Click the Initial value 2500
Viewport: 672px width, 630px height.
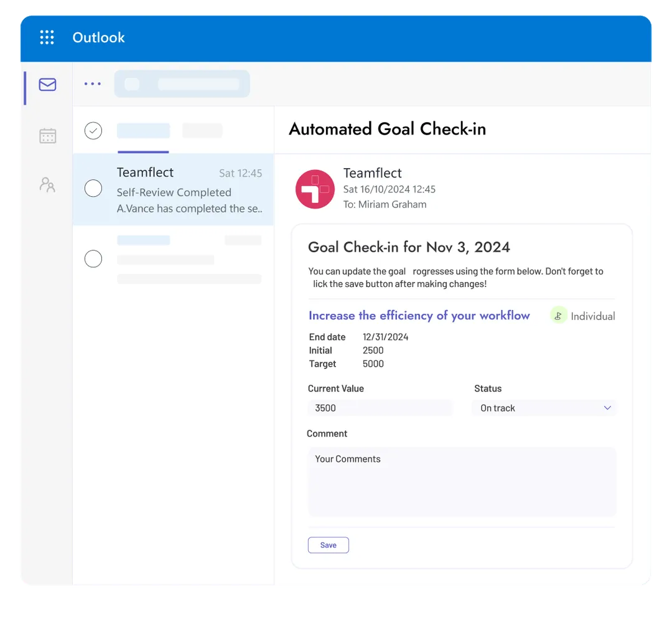[x=373, y=350]
